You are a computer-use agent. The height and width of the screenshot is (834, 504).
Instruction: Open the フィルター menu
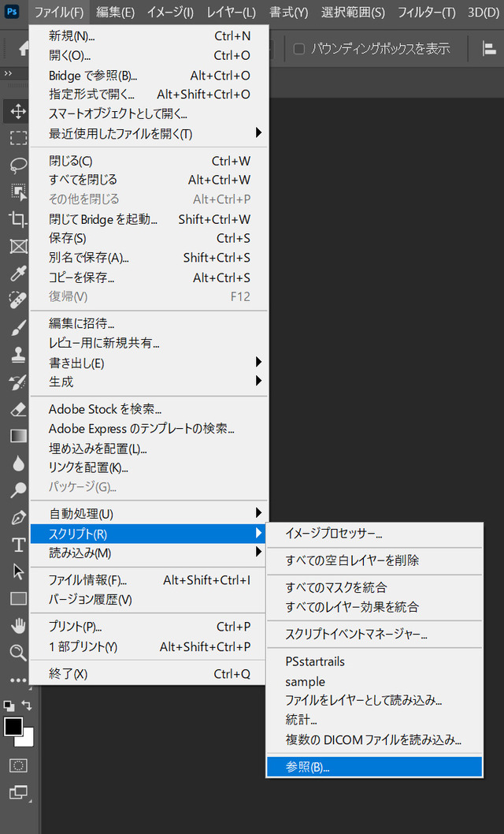pyautogui.click(x=427, y=12)
